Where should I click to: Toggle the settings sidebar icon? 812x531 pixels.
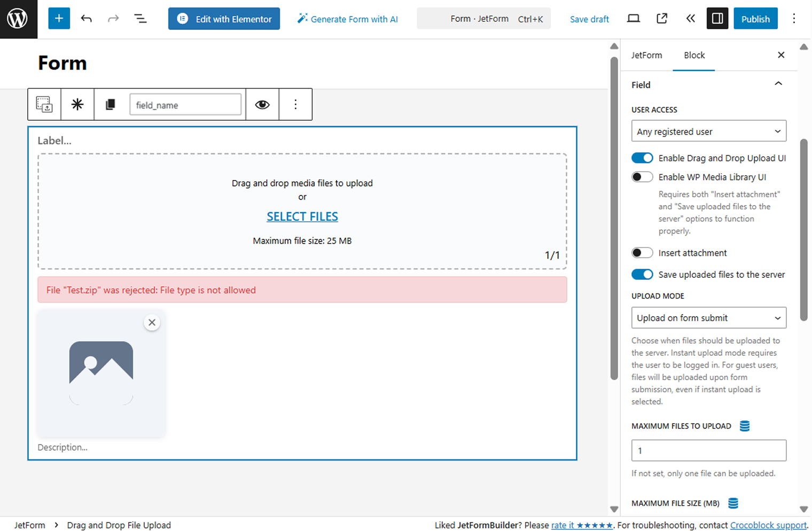[x=717, y=19]
